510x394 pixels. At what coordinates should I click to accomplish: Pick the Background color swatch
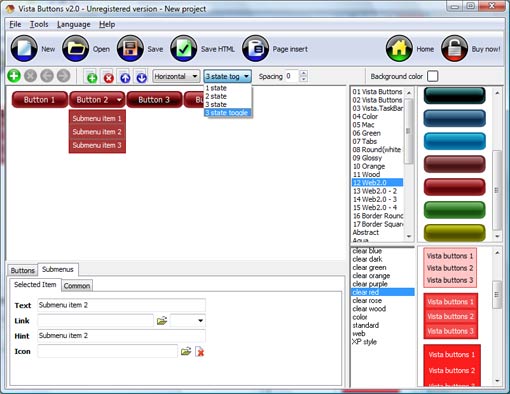point(433,76)
